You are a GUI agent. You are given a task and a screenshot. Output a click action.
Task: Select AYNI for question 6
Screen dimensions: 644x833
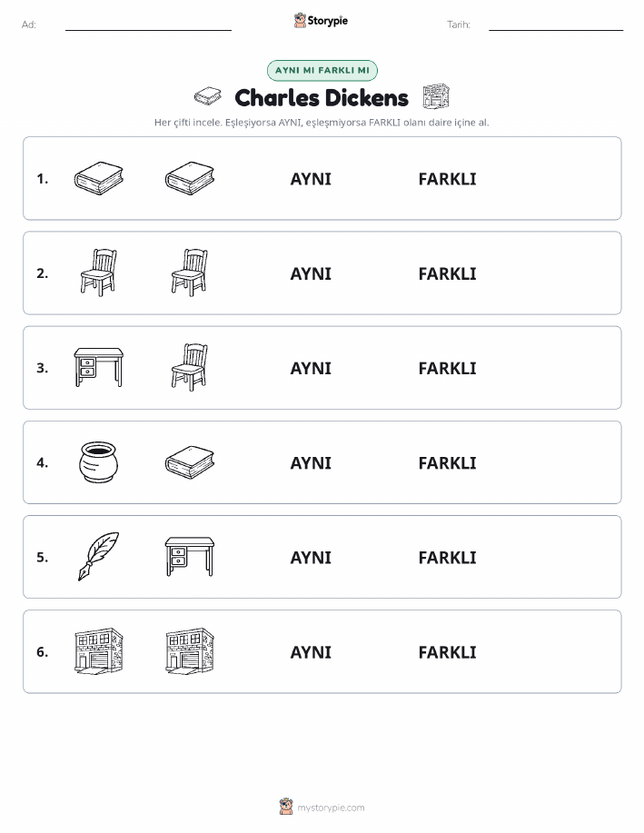[x=311, y=652]
